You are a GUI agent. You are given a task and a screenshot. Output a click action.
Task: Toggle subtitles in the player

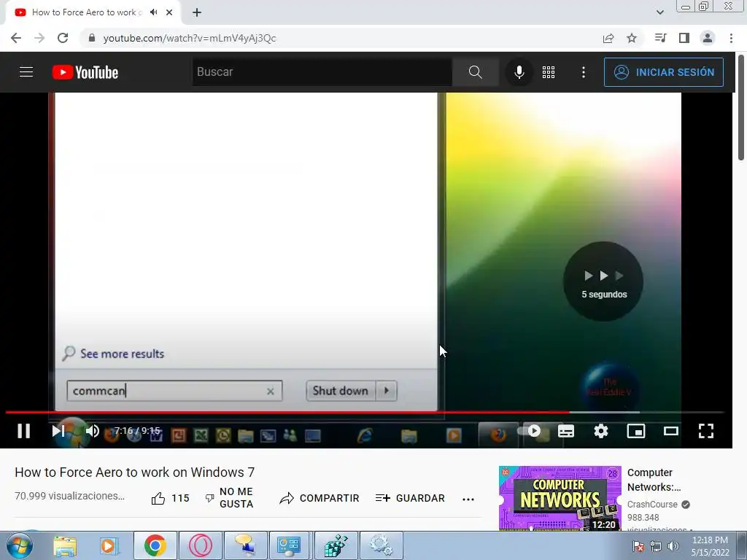[566, 431]
